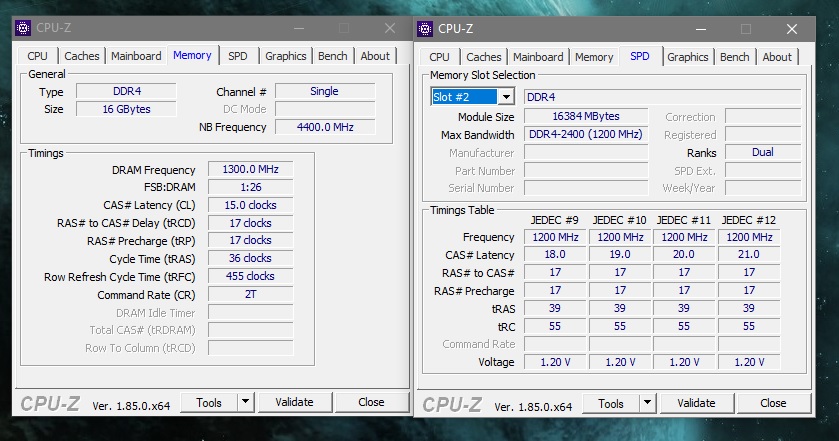Switch to Graphics tab in left window

coord(286,56)
